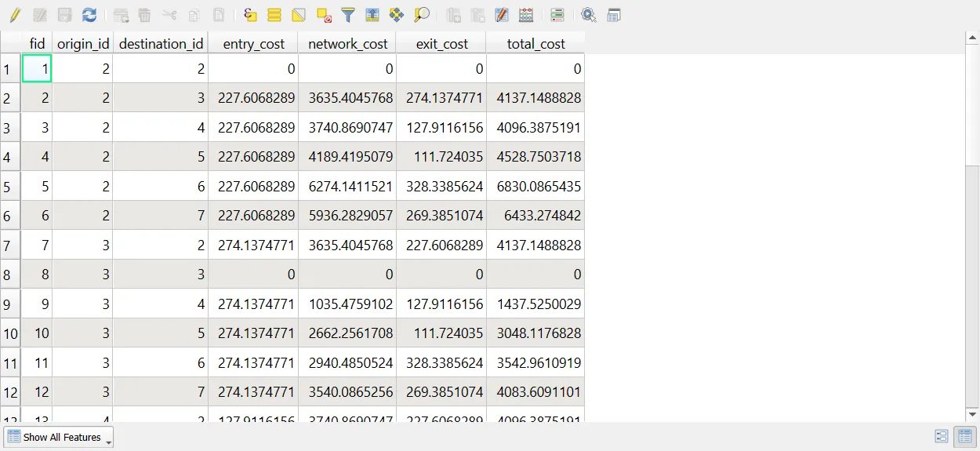Viewport: 980px width, 451px height.
Task: Click the vertical scrollbar thumb
Action: 973,105
